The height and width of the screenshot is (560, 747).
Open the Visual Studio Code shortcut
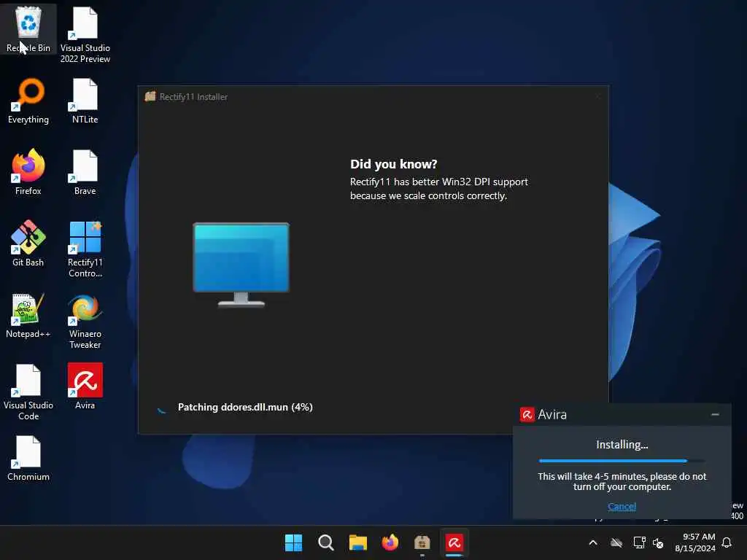tap(28, 392)
